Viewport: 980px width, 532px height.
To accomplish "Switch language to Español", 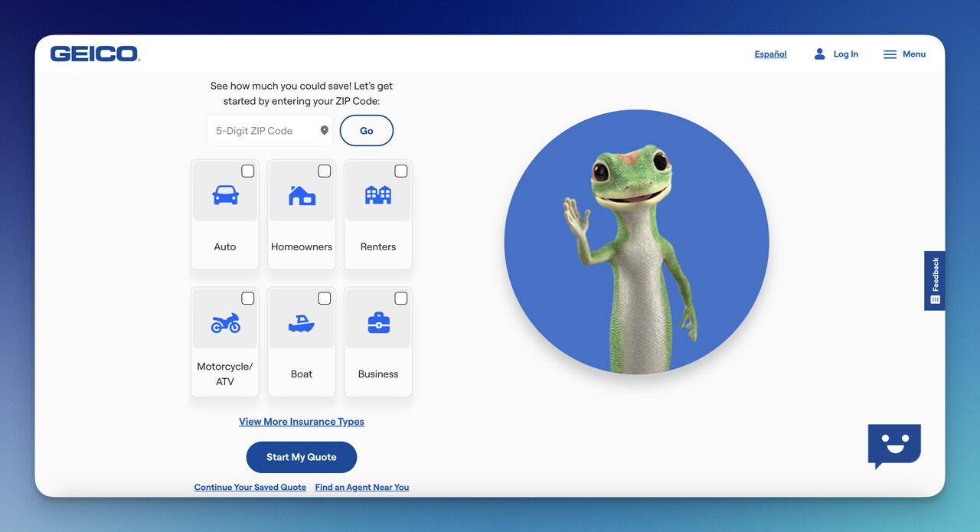I will point(770,54).
